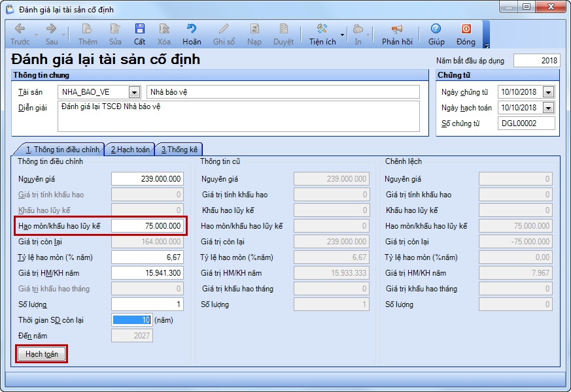Click the Xóa delete toolbar icon
The image size is (571, 392).
click(x=164, y=29)
